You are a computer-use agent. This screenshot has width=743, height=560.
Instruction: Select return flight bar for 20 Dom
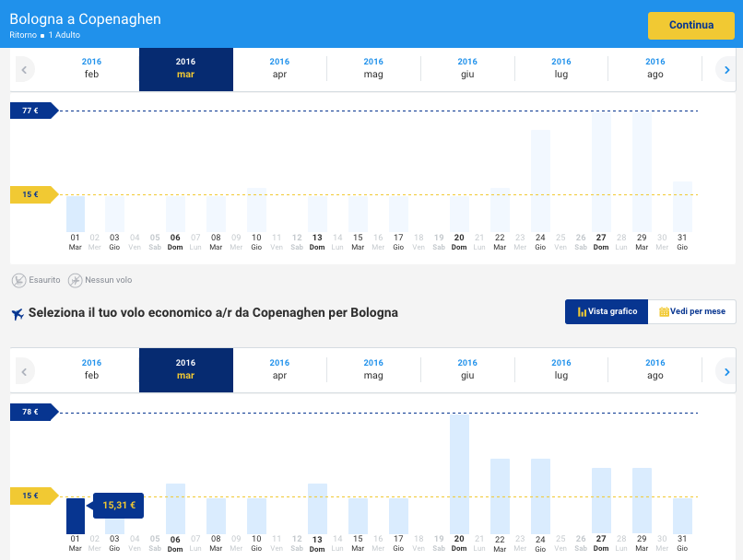click(459, 473)
